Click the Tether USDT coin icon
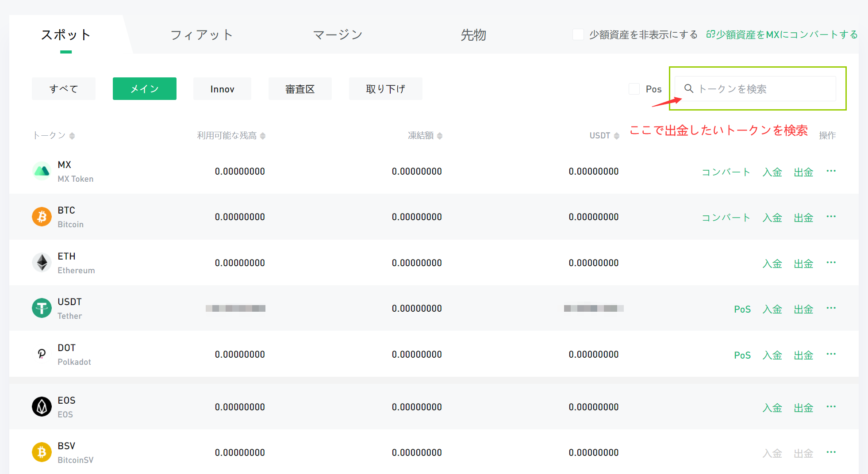The width and height of the screenshot is (868, 474). [x=42, y=308]
